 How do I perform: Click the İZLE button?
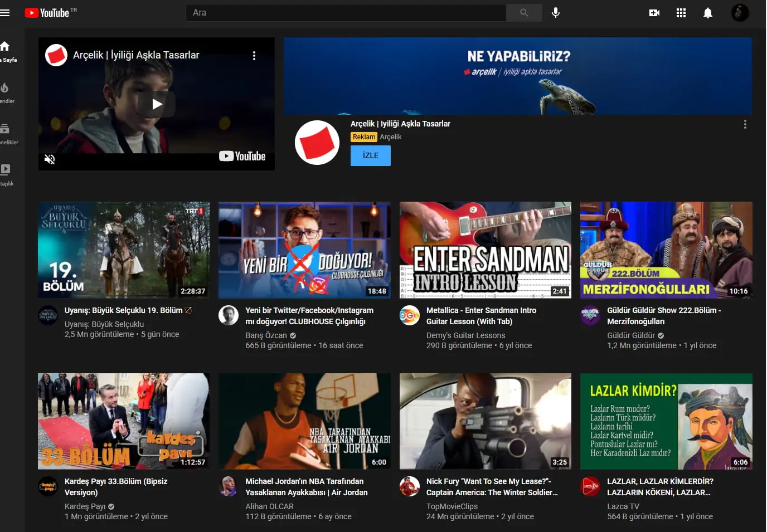pos(370,155)
